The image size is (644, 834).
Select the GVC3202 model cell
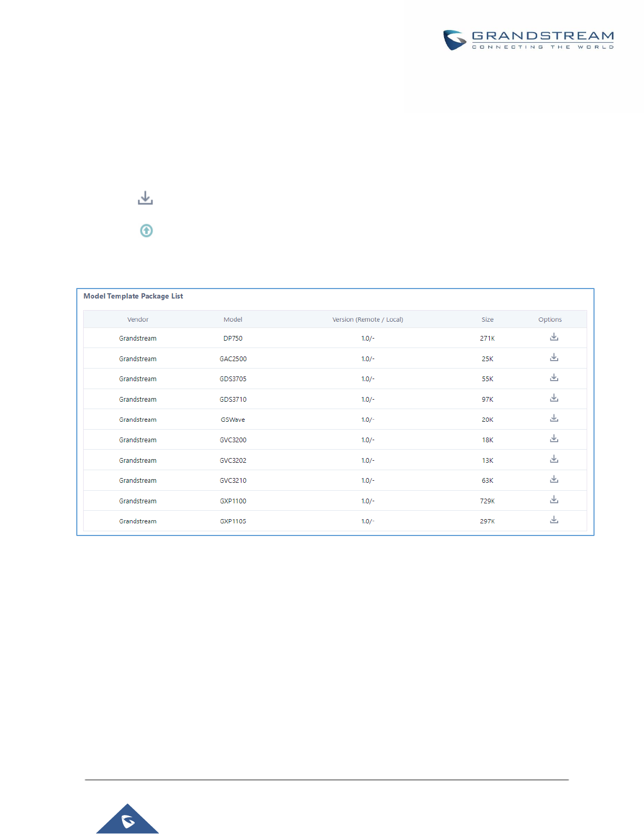pos(233,461)
